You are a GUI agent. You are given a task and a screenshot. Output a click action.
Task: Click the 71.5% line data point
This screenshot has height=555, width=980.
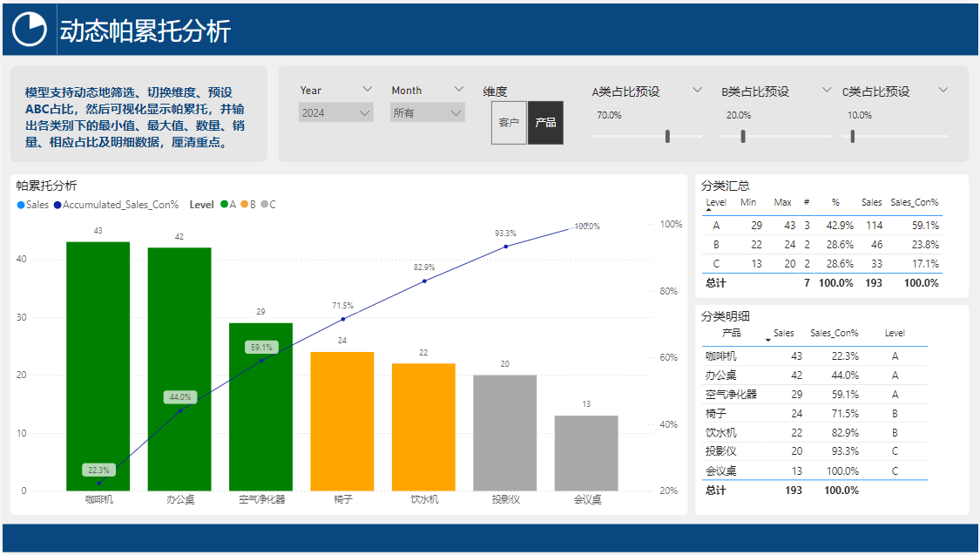coord(342,319)
